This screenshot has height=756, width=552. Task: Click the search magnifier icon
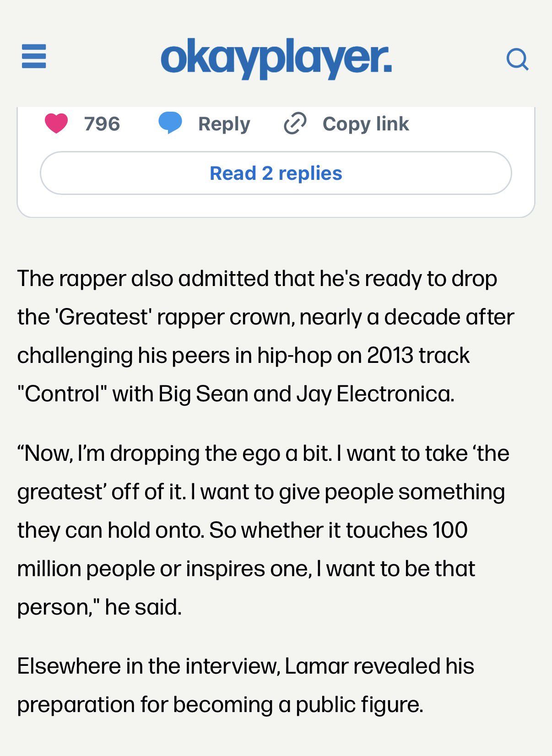pos(517,59)
